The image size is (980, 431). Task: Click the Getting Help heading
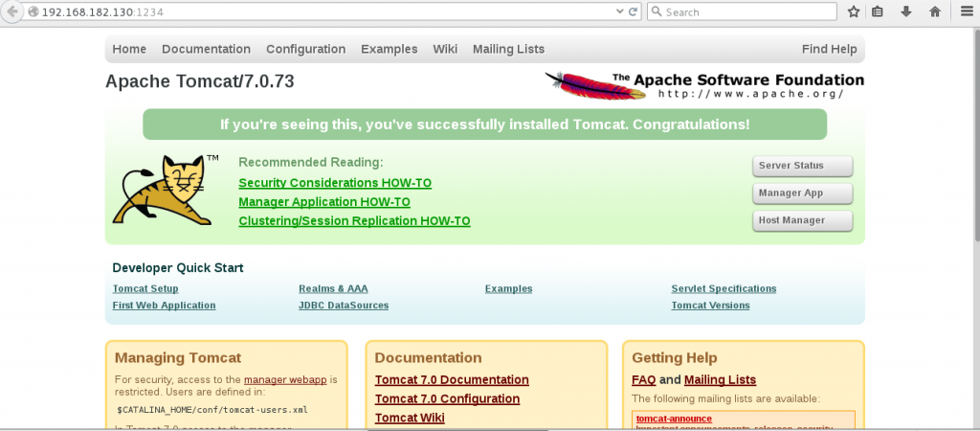click(675, 358)
